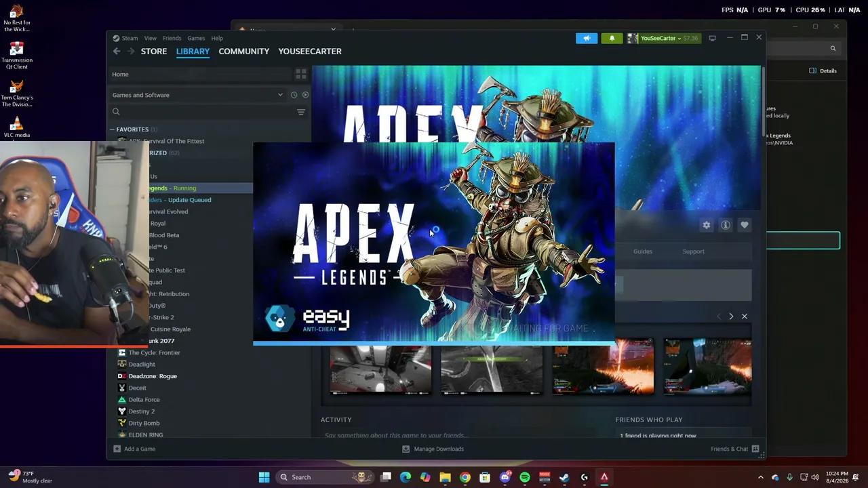Screen dimensions: 868x488
Task: Toggle the library grid view icon
Action: [301, 74]
